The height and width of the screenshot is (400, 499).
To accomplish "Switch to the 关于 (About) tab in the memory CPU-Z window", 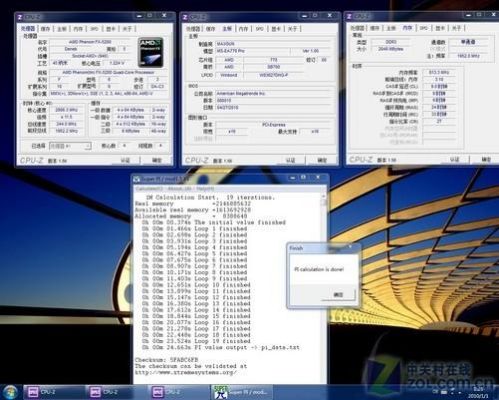I will (x=456, y=28).
